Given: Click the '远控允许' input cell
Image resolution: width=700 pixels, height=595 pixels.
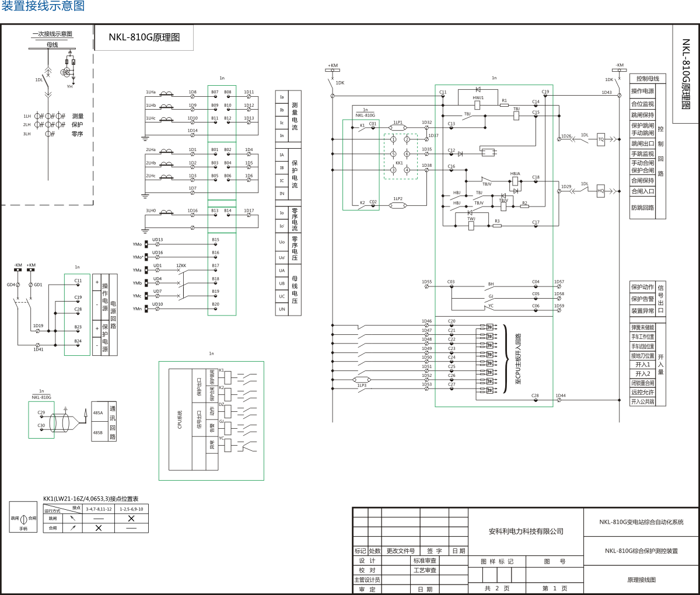Looking at the screenshot, I should 643,393.
